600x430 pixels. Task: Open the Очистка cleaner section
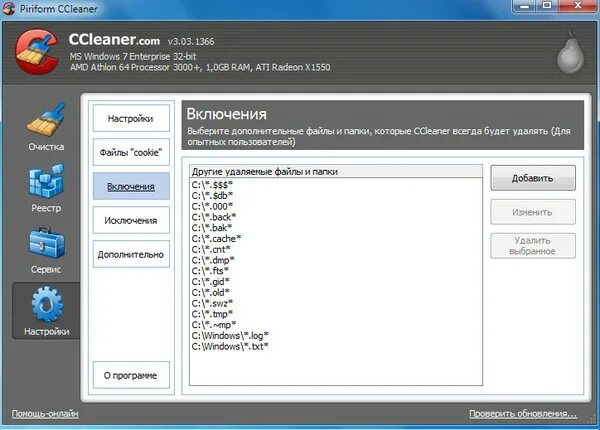[46, 127]
